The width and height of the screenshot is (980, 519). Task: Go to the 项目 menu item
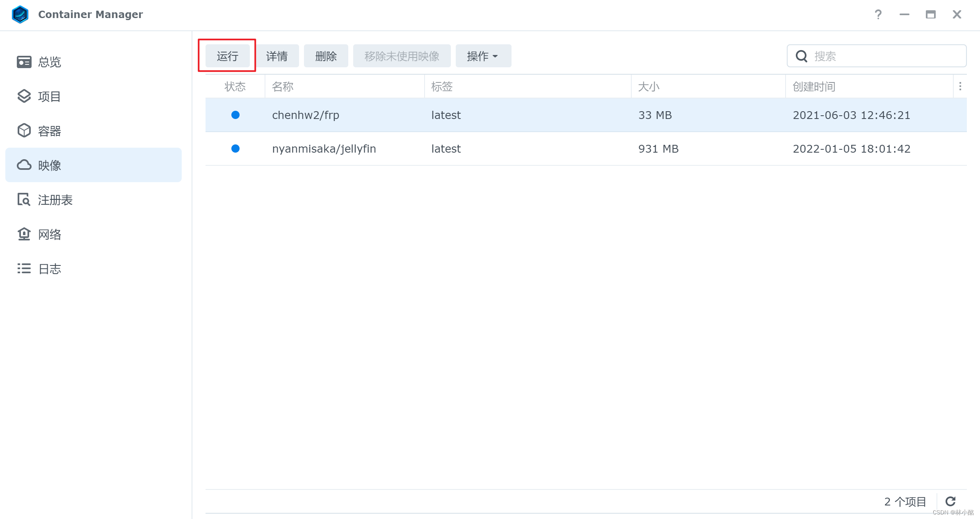(x=94, y=96)
